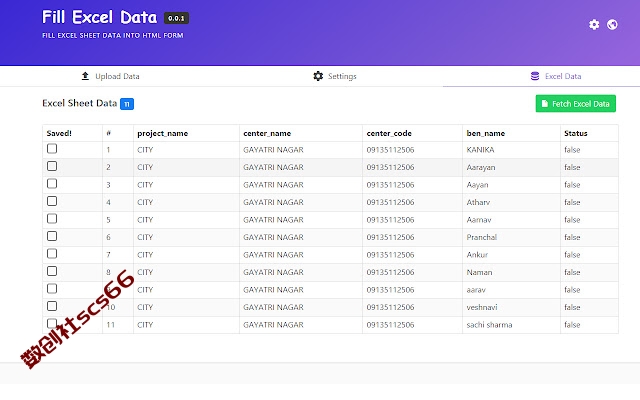Image resolution: width=640 pixels, height=400 pixels.
Task: Select the checkbox for Pranchal row
Action: [52, 236]
